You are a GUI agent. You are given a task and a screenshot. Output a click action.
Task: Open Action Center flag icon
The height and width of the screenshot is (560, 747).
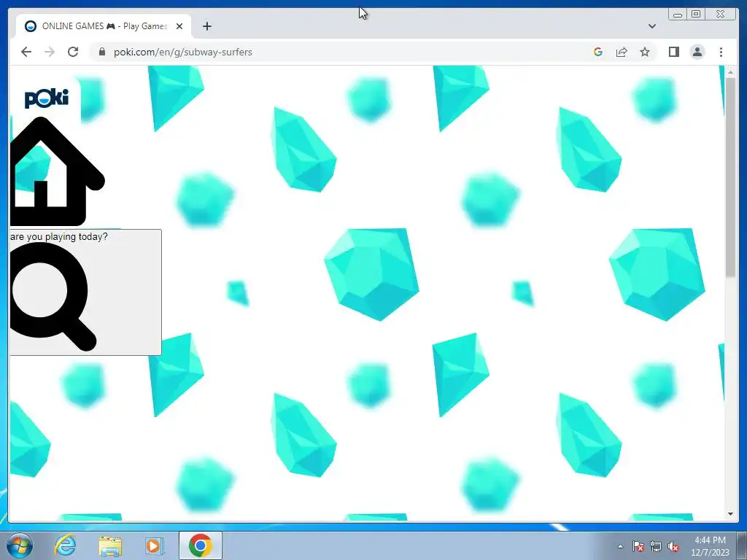(x=638, y=546)
